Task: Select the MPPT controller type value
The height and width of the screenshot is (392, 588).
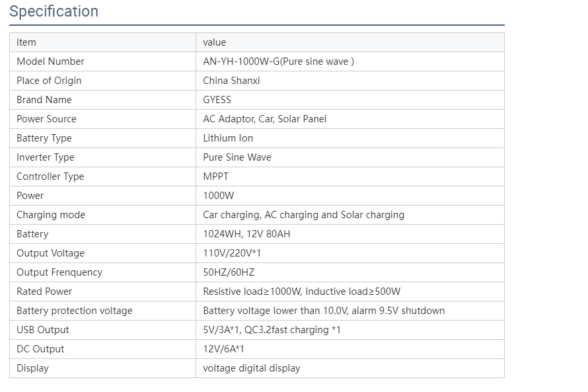Action: pos(215,176)
